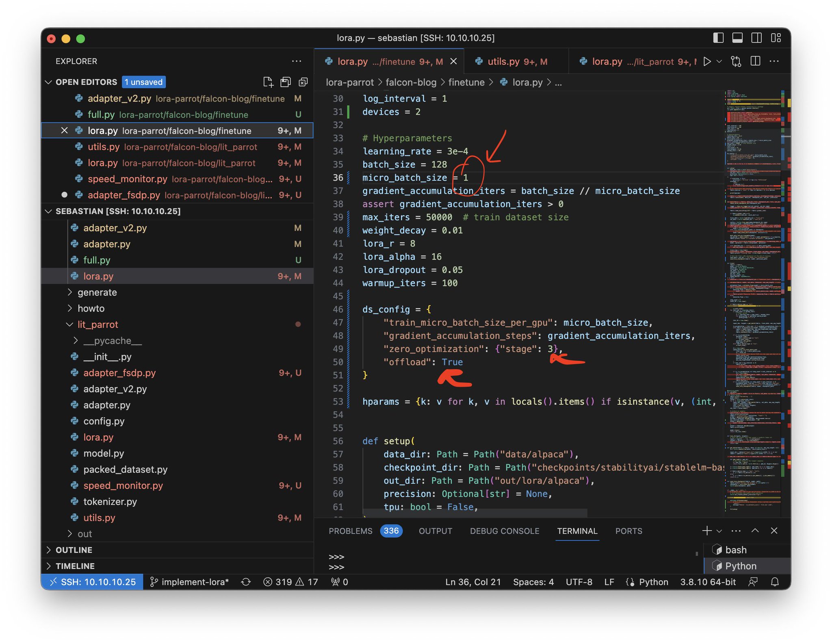Viewport: 832px width, 644px height.
Task: Switch to the PROBLEMS panel tab
Action: click(350, 531)
